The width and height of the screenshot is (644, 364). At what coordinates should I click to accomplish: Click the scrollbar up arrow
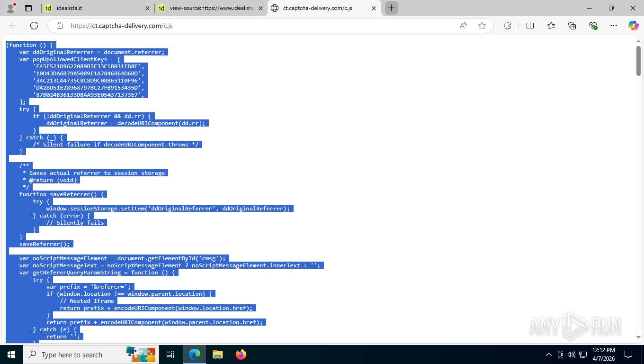coord(638,41)
